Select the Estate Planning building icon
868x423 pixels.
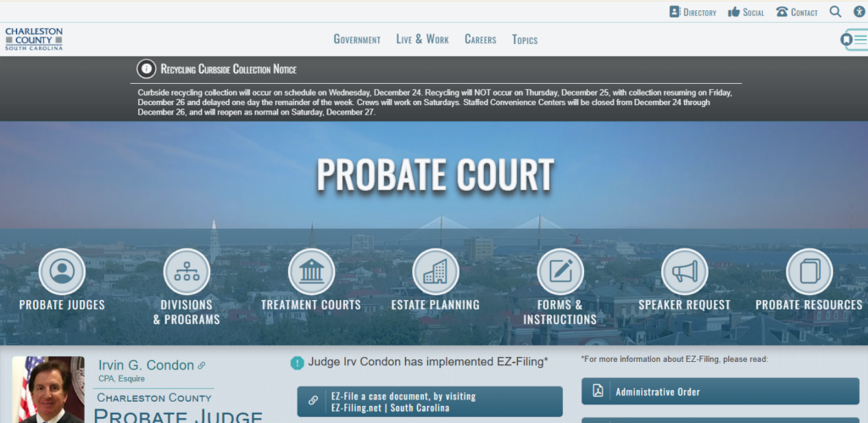(x=436, y=271)
